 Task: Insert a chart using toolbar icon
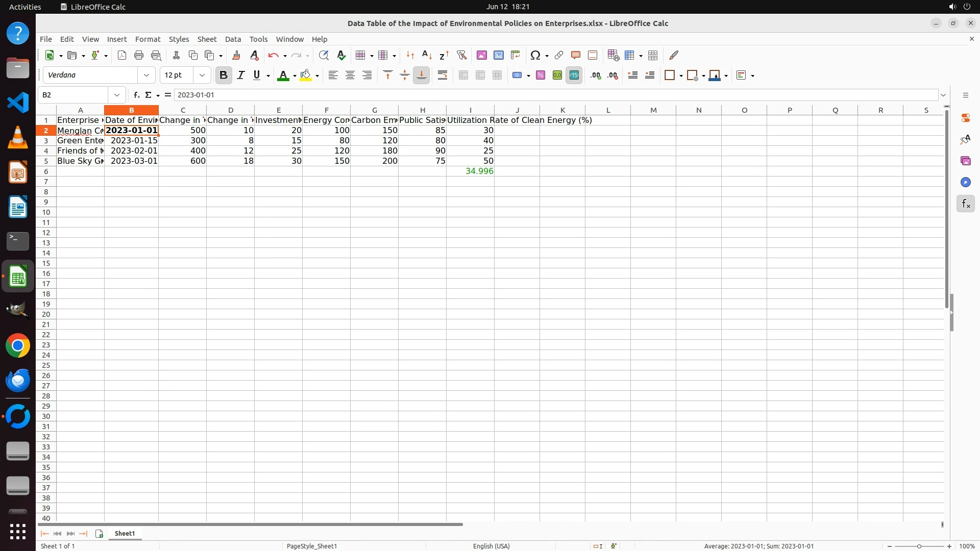(499, 55)
